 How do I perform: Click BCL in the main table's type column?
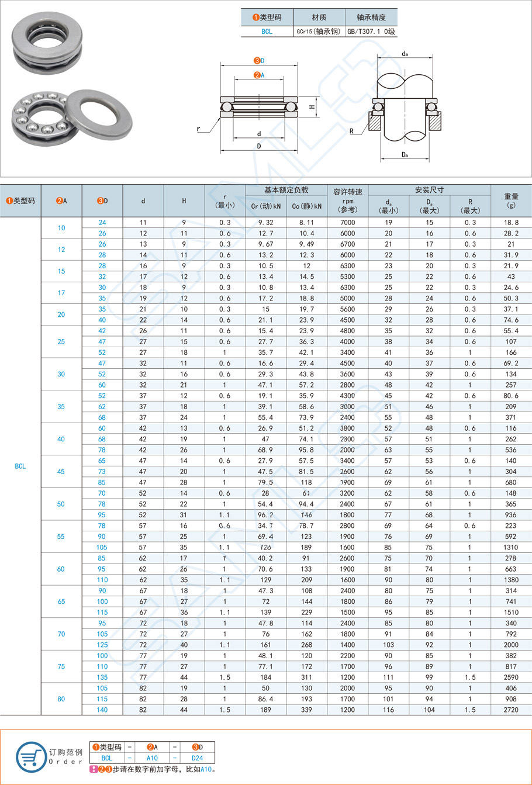[20, 466]
